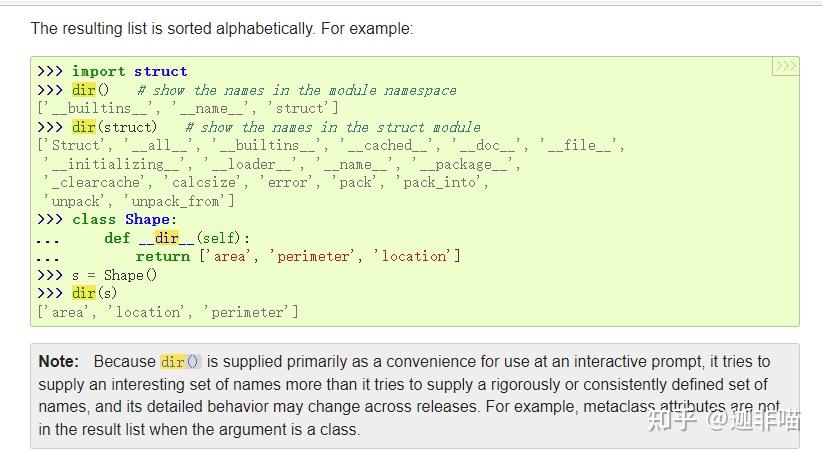Click highlighted dir in the dir(struct) line
The width and height of the screenshot is (822, 453).
pyautogui.click(x=84, y=127)
